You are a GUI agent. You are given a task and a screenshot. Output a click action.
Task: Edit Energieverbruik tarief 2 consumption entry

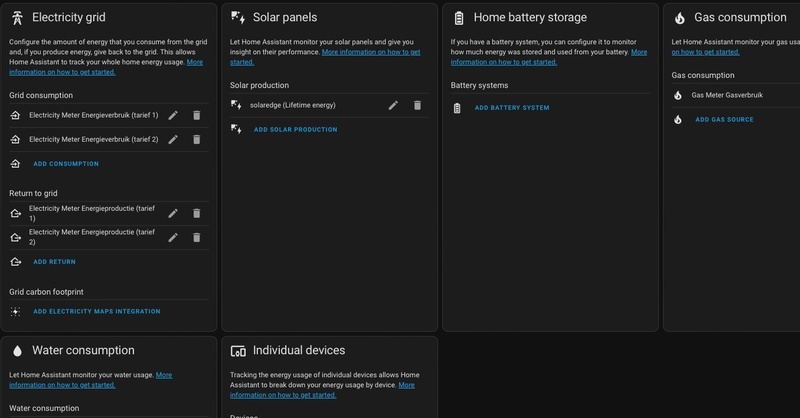(173, 139)
